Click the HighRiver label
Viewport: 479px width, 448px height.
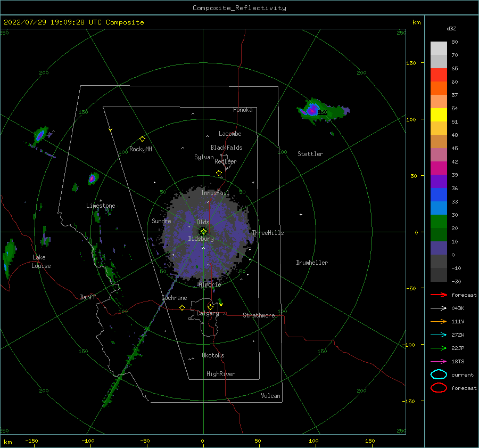[x=221, y=374]
